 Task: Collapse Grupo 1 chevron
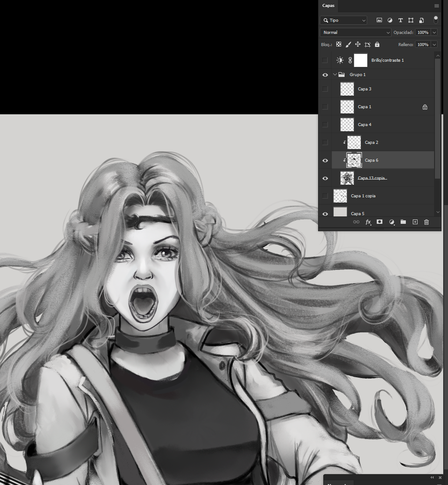tap(335, 75)
